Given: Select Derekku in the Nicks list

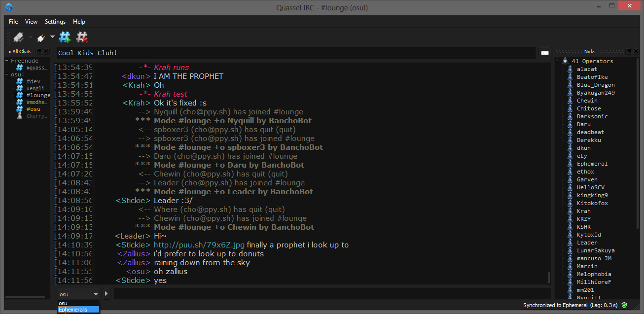Looking at the screenshot, I should tap(589, 140).
